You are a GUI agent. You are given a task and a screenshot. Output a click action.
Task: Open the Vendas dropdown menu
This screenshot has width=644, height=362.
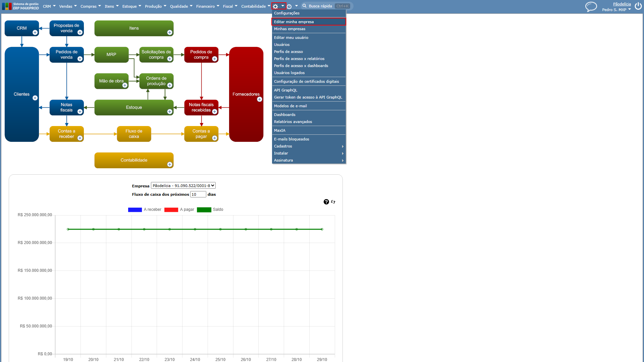[x=68, y=6]
